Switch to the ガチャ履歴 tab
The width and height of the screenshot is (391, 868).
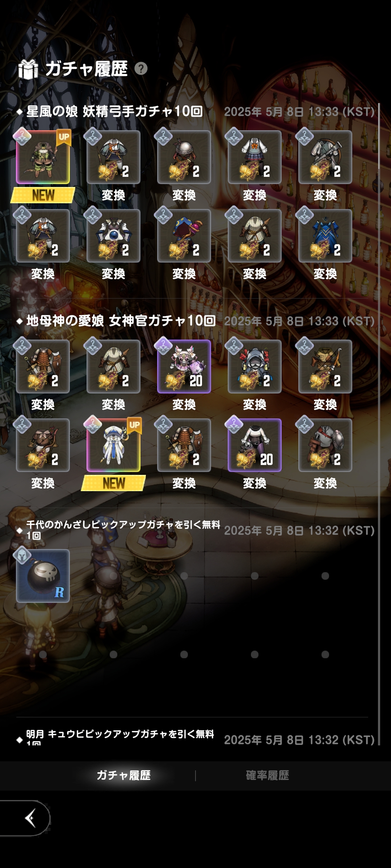(x=123, y=775)
